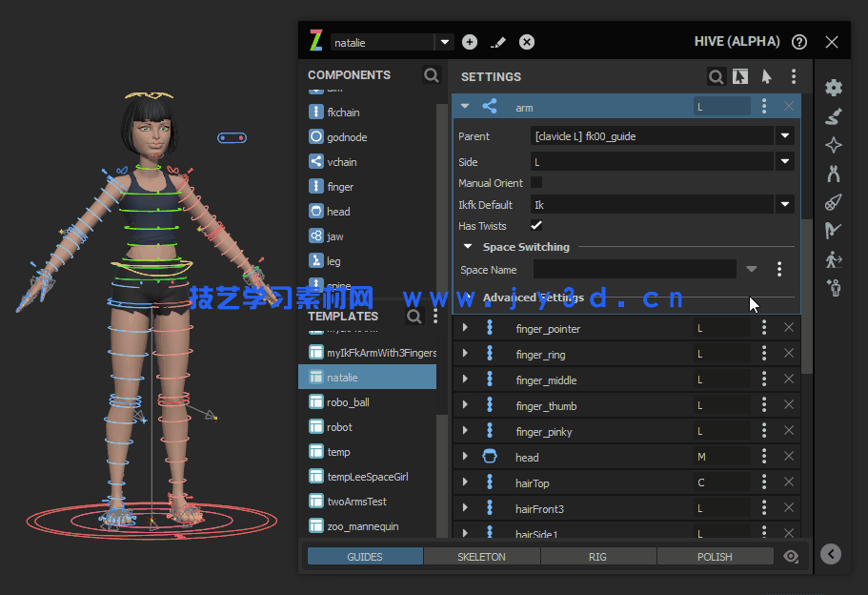This screenshot has width=868, height=595.
Task: Expand the finger_middle component
Action: click(x=464, y=379)
